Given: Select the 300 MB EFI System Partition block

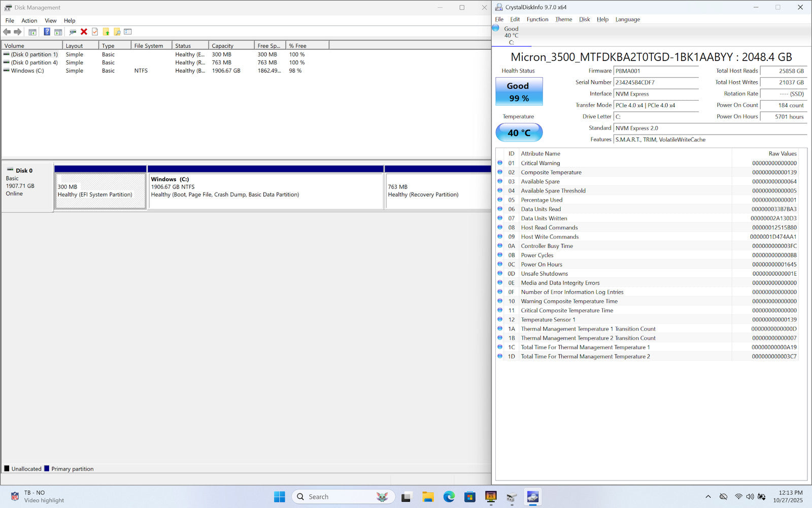Looking at the screenshot, I should pos(100,191).
